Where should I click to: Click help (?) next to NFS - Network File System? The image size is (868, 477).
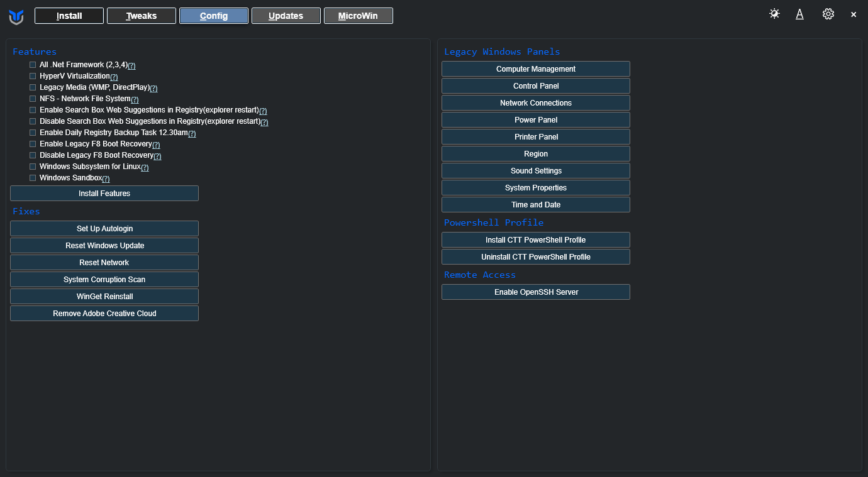[x=135, y=100]
